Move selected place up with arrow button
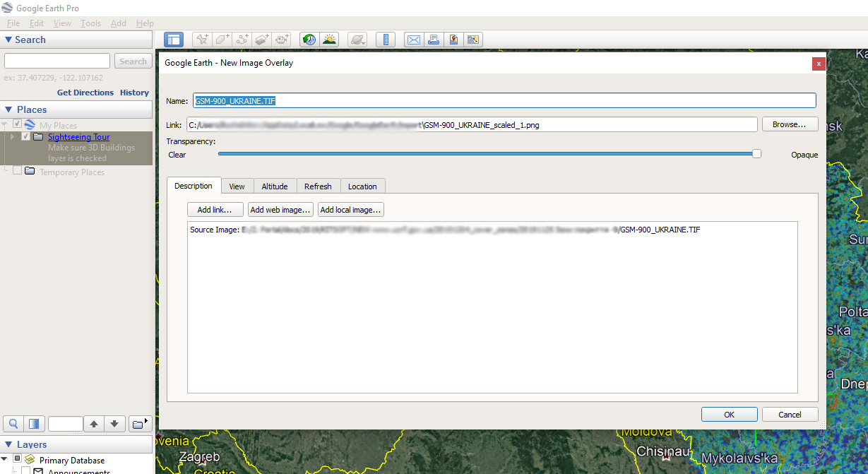This screenshot has width=868, height=474. coord(94,424)
